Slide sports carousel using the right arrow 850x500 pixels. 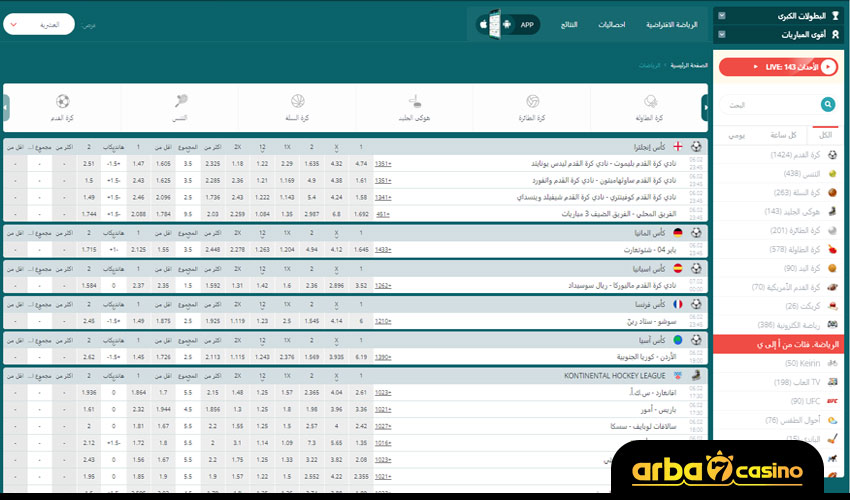click(x=705, y=107)
